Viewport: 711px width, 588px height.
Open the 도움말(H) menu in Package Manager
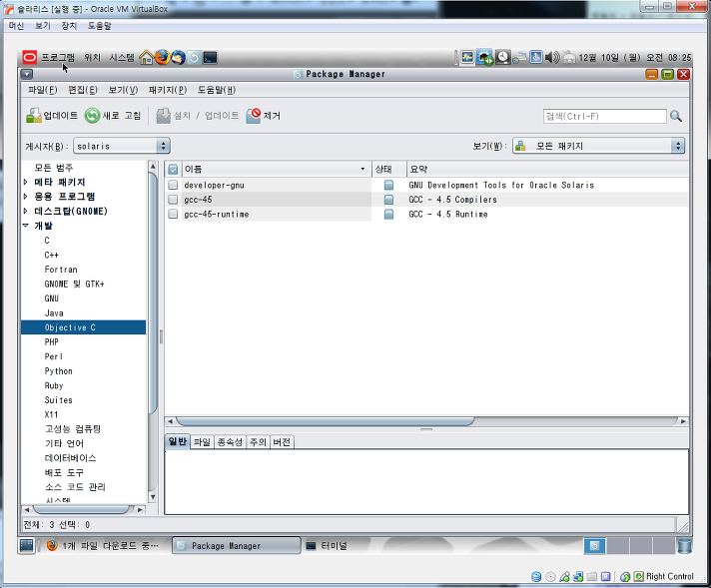[217, 90]
